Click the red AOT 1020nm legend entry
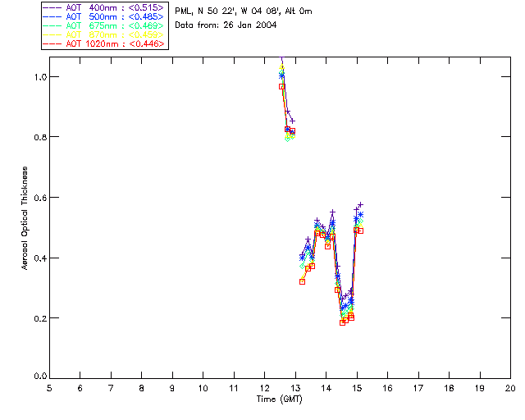Image resolution: width=525 pixels, height=420 pixels. click(104, 43)
